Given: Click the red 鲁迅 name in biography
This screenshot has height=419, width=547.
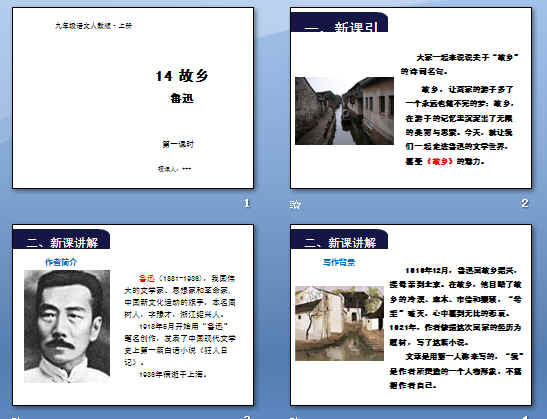Looking at the screenshot, I should [x=147, y=278].
